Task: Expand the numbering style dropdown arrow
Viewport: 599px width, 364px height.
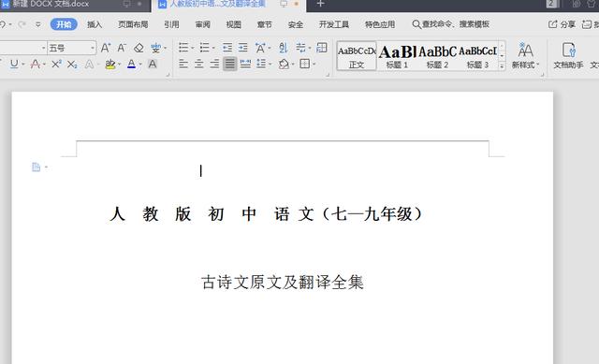Action: 213,48
